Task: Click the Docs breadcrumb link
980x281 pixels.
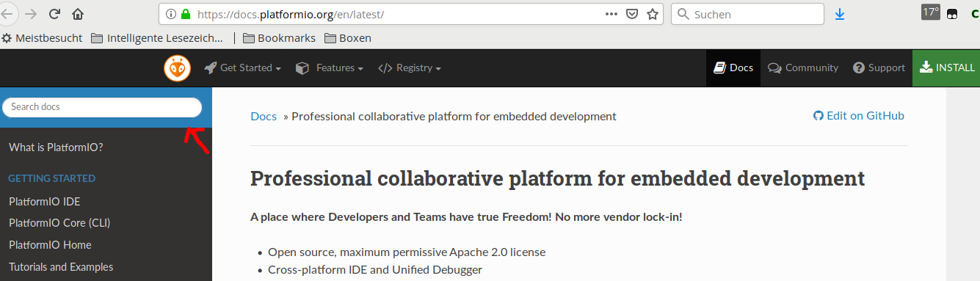Action: tap(264, 116)
